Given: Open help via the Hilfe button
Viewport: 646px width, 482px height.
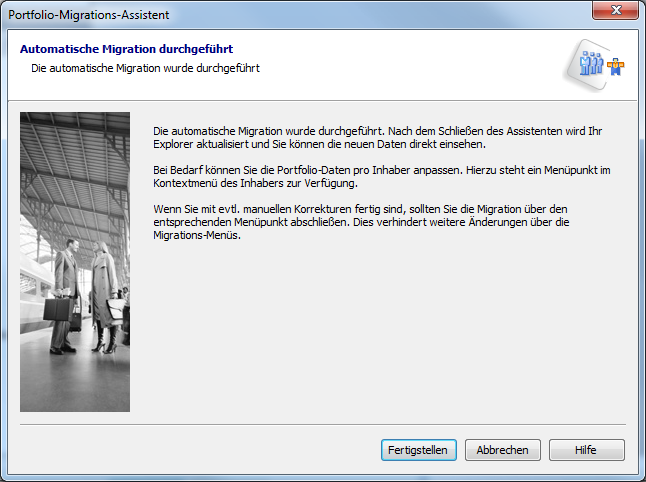Looking at the screenshot, I should (586, 450).
